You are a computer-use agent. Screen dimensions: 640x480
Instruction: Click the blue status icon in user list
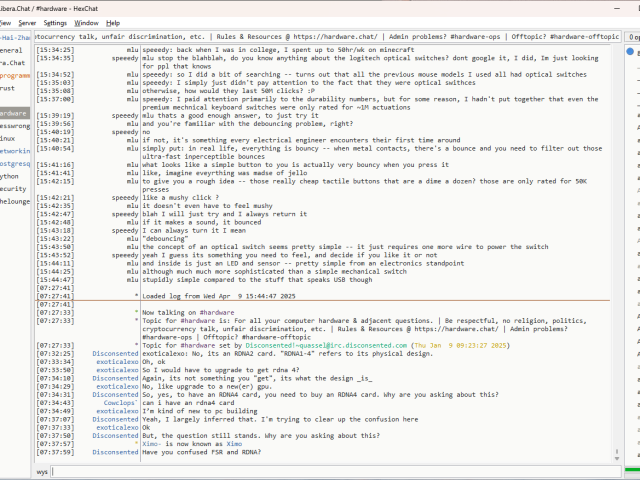(x=629, y=51)
